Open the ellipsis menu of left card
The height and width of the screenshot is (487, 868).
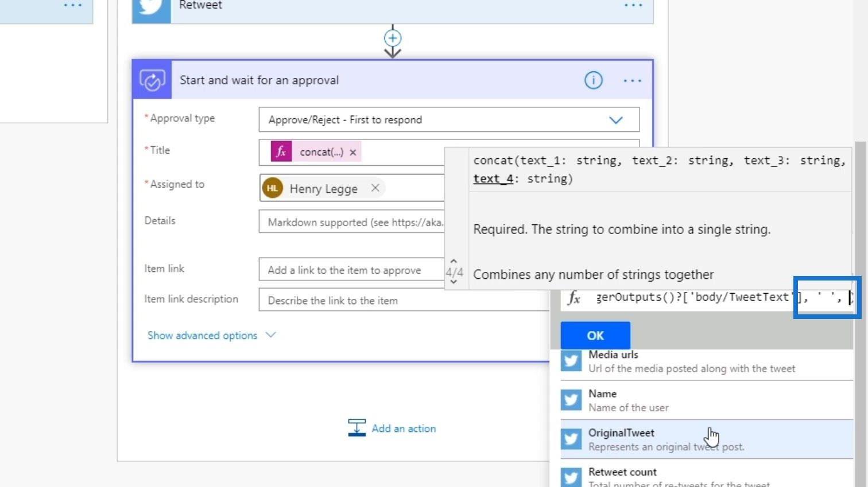pyautogui.click(x=73, y=6)
